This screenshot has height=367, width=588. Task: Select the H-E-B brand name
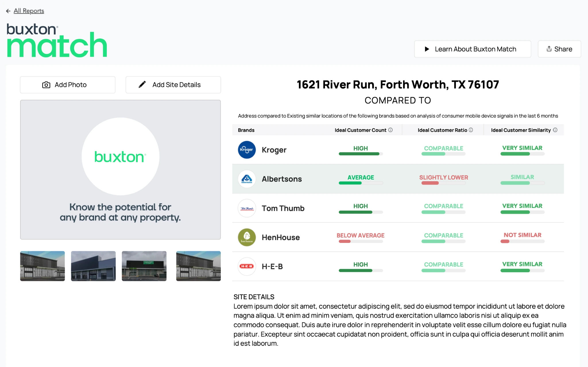click(x=272, y=266)
